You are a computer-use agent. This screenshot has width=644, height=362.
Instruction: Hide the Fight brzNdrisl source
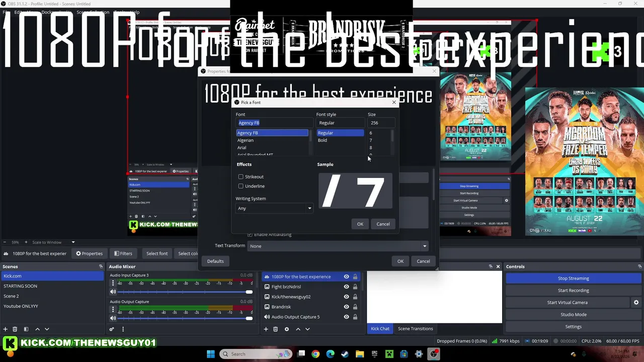pos(346,287)
